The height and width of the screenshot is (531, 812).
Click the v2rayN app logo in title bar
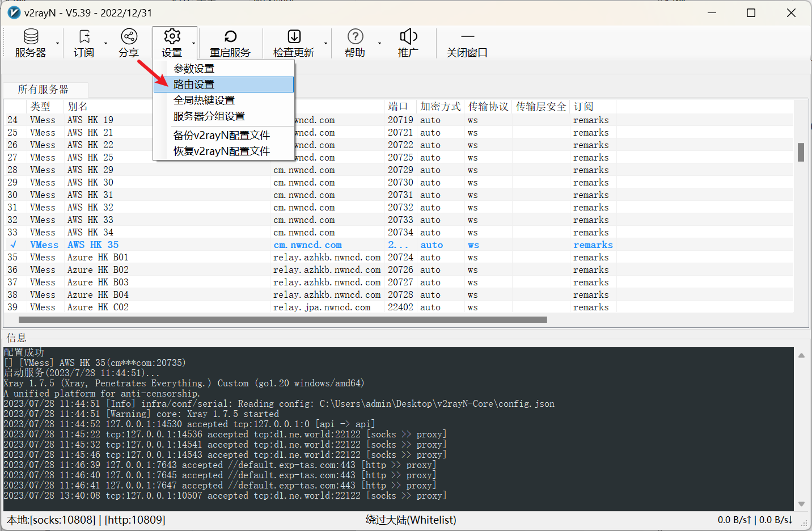coord(14,12)
